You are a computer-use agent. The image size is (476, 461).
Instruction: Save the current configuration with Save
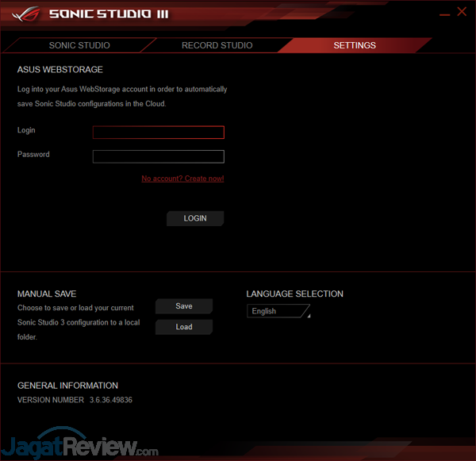pyautogui.click(x=184, y=306)
